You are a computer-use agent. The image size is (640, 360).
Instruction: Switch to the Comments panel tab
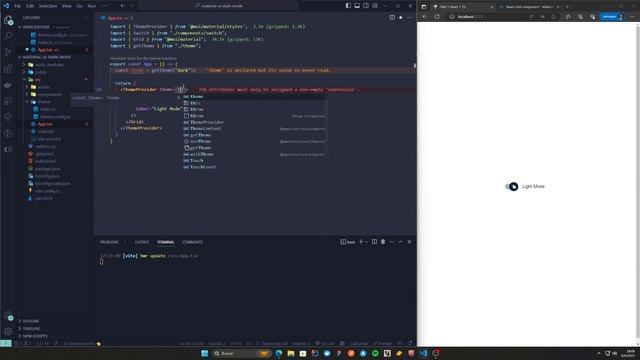click(192, 242)
